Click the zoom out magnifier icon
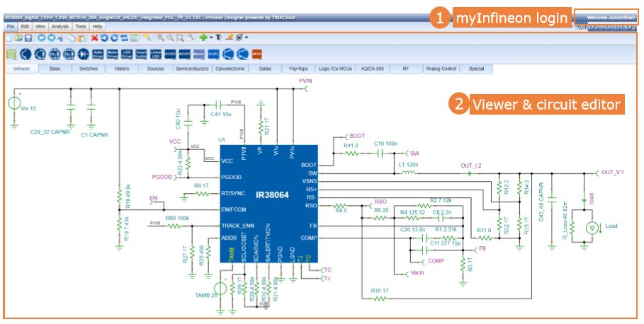Image resolution: width=644 pixels, height=324 pixels. tap(170, 37)
